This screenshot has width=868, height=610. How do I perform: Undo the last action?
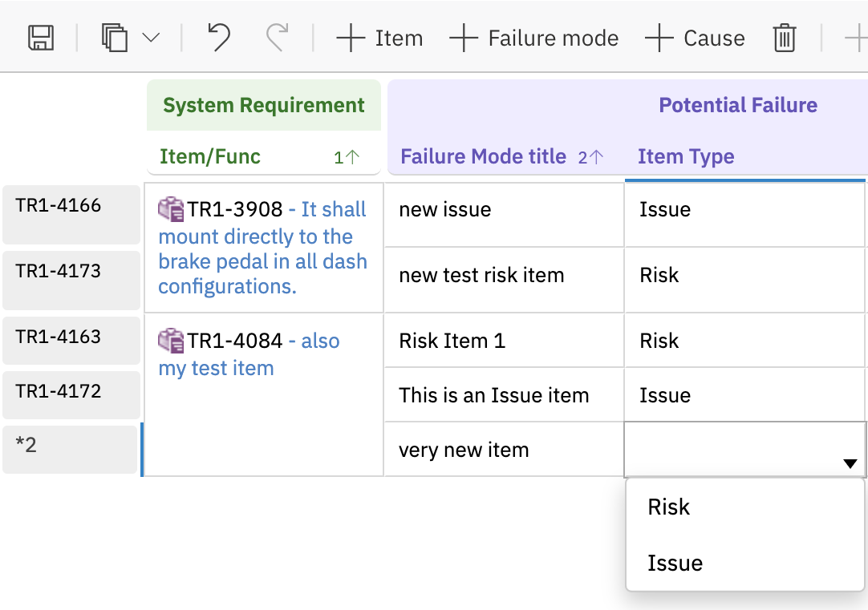[218, 38]
